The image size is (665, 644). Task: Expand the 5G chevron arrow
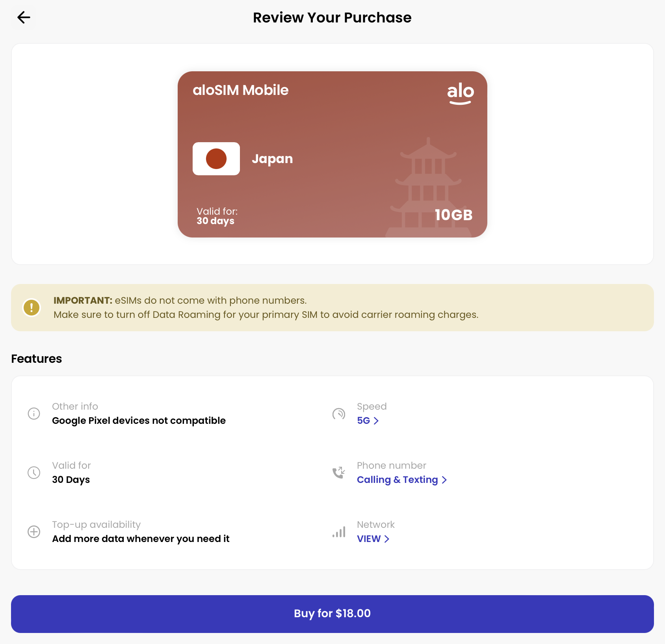pos(376,421)
